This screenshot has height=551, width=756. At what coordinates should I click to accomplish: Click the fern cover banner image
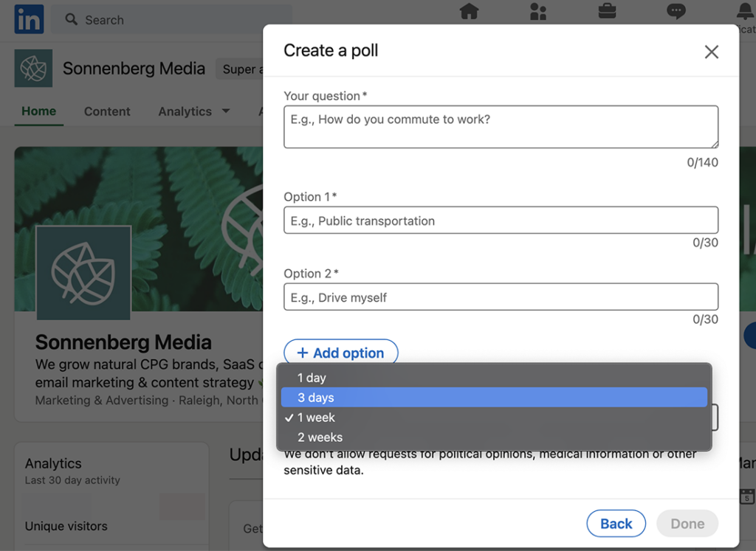[x=139, y=229]
